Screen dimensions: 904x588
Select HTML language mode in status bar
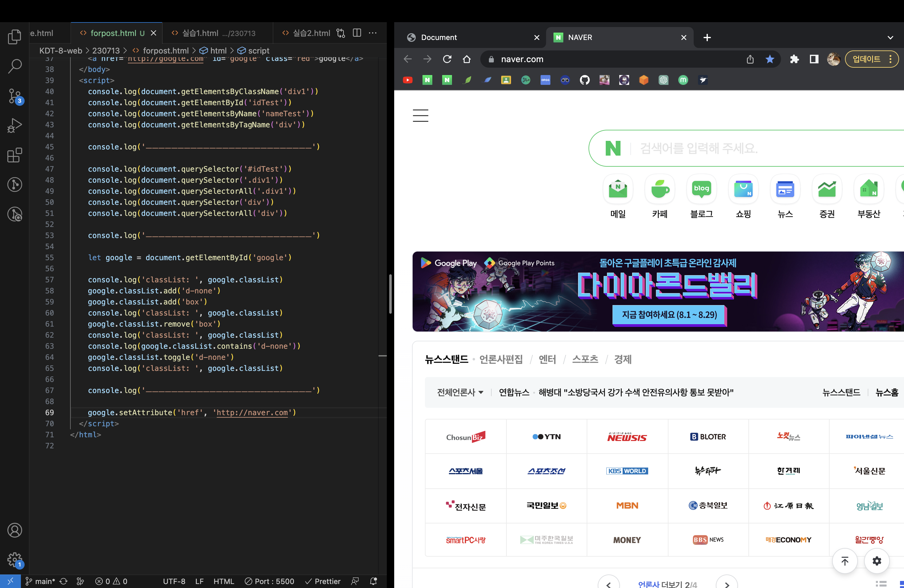[x=224, y=581]
